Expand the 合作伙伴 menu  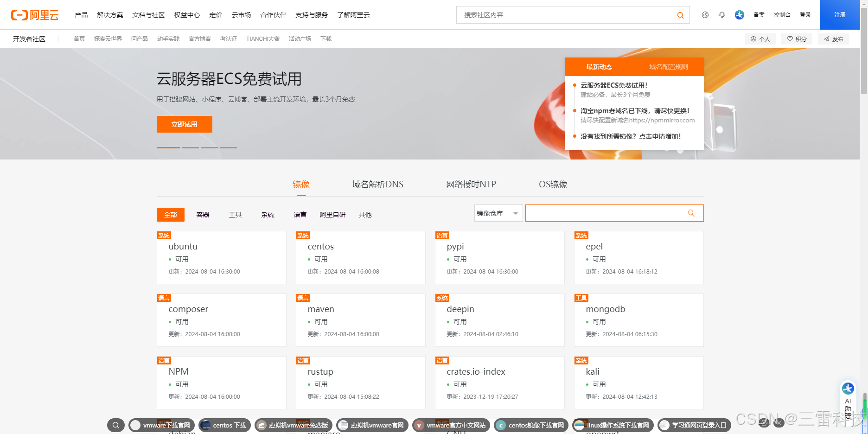(x=274, y=15)
